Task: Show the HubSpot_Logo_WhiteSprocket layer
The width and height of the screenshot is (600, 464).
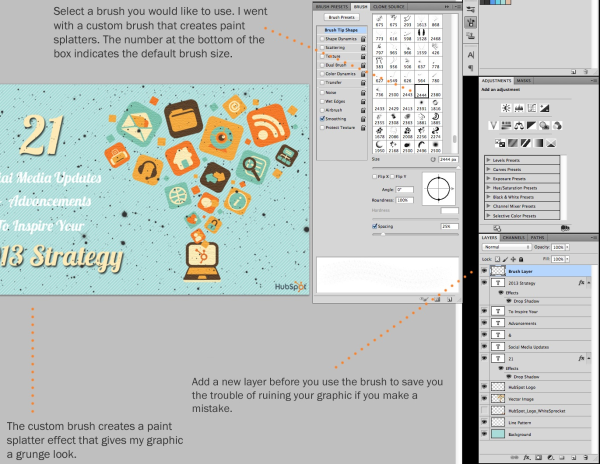Action: 484,410
